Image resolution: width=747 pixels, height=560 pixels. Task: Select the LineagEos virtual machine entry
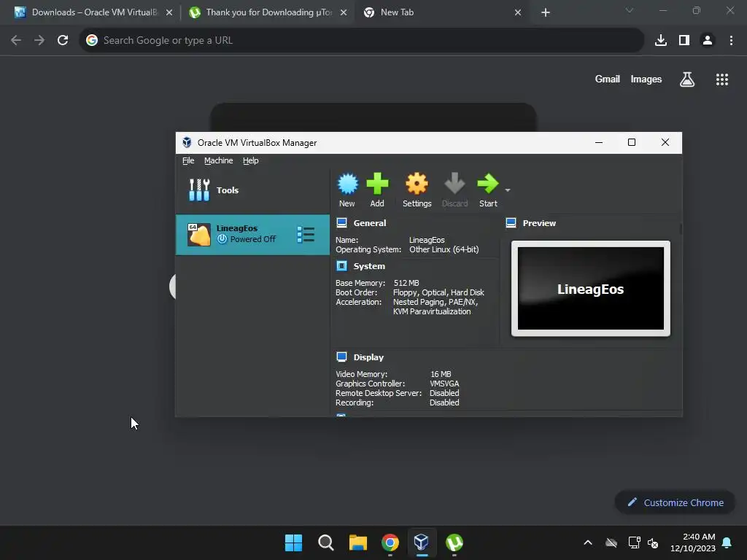(x=252, y=234)
